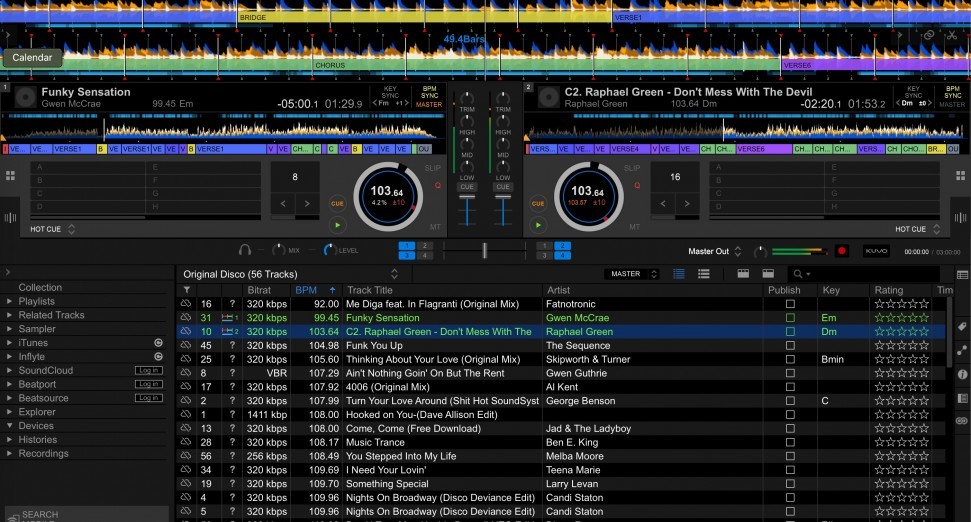
Task: Click the track filter funnel icon
Action: [x=186, y=290]
